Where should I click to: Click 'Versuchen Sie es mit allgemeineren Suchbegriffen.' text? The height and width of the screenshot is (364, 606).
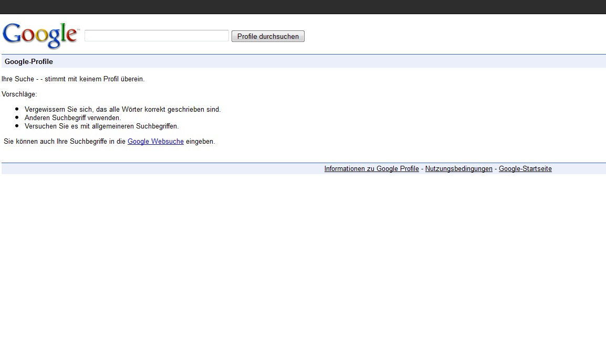click(102, 126)
